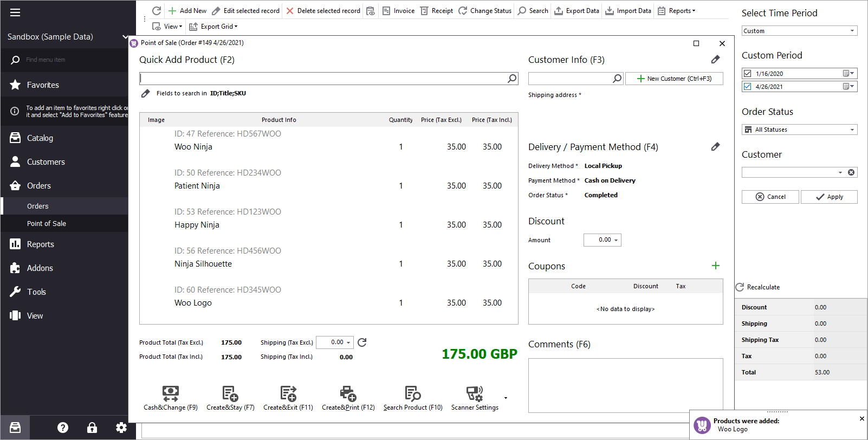Open Point of Sale in sidebar
Screen dimensions: 868x440
click(x=47, y=223)
